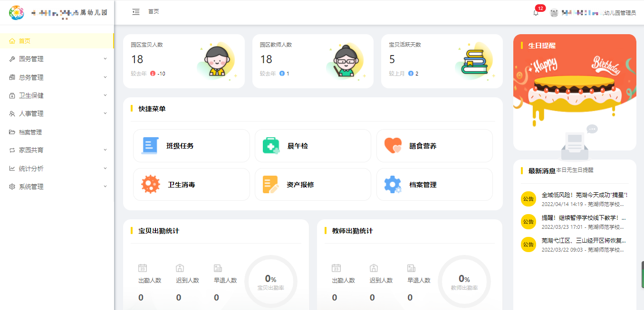Image resolution: width=644 pixels, height=310 pixels.
Task: Open announcement about 继续暂停学校线下教学
Action: 584,218
